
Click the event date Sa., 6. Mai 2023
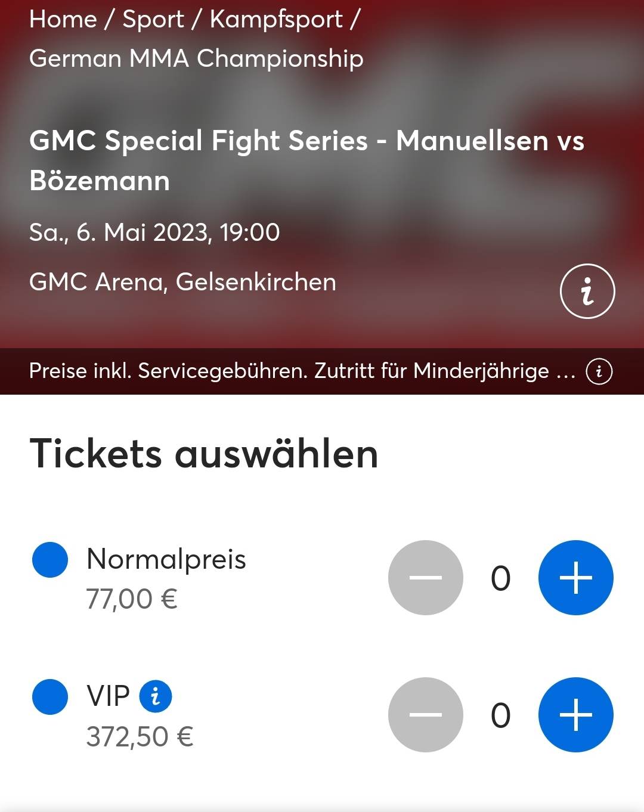(x=154, y=232)
